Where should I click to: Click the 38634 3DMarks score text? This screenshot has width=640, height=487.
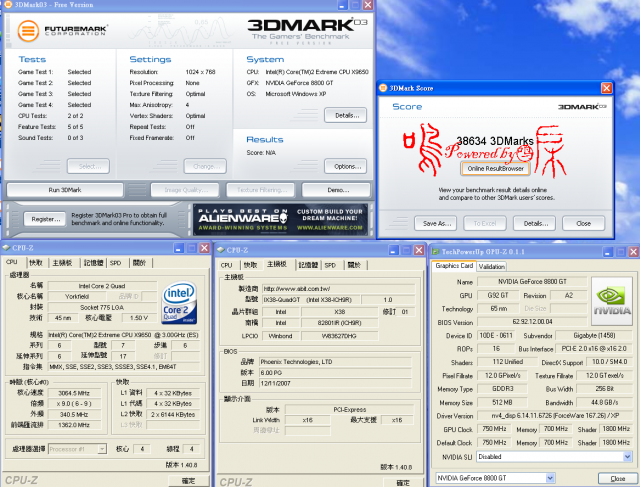click(x=495, y=141)
